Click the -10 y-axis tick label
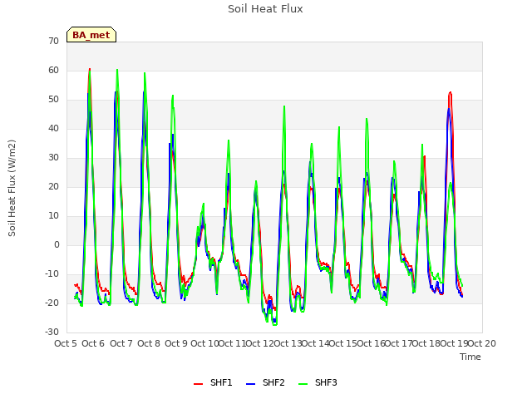Image resolution: width=532 pixels, height=399 pixels. (x=52, y=273)
